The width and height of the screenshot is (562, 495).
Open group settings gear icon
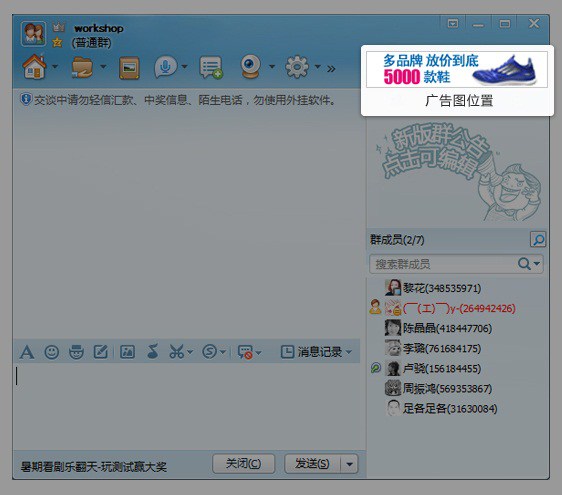[x=297, y=67]
